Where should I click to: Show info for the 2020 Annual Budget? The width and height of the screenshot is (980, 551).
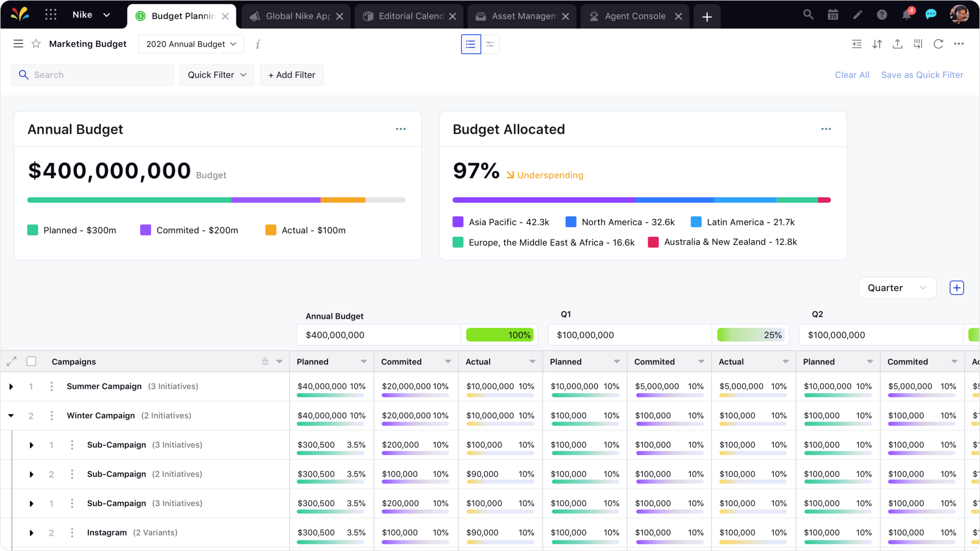[x=258, y=44]
